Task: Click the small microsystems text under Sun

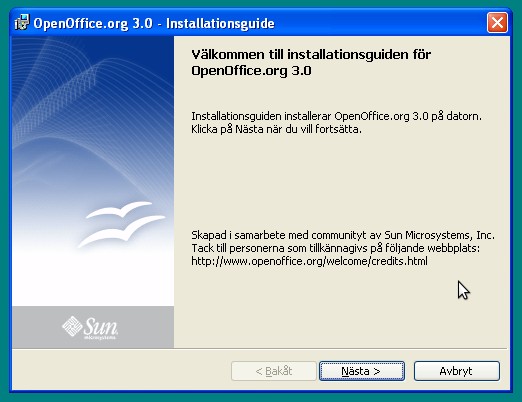Action: click(100, 338)
